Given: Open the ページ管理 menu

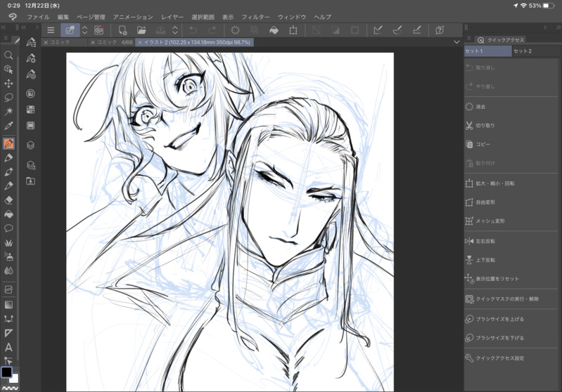Looking at the screenshot, I should (x=91, y=17).
